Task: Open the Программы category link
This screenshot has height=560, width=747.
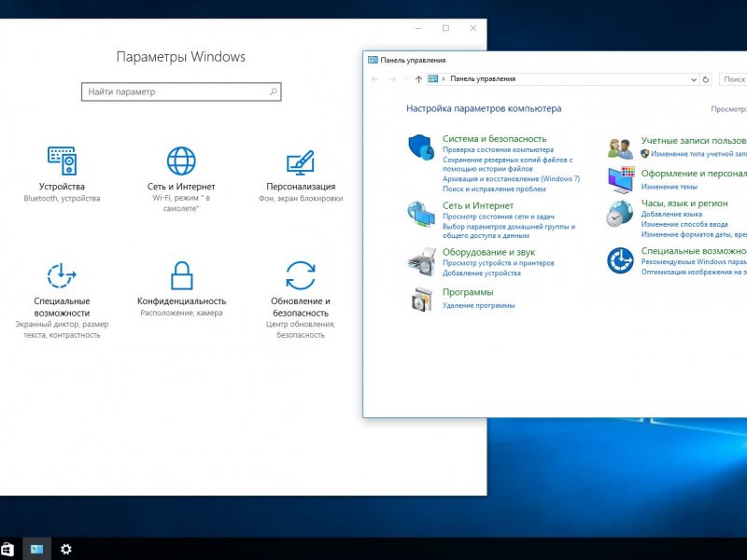Action: point(468,292)
